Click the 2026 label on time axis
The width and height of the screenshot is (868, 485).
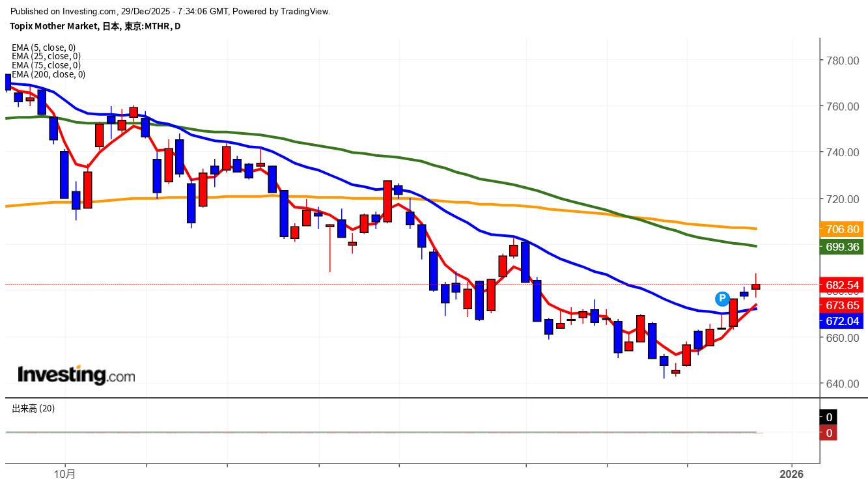tap(791, 474)
